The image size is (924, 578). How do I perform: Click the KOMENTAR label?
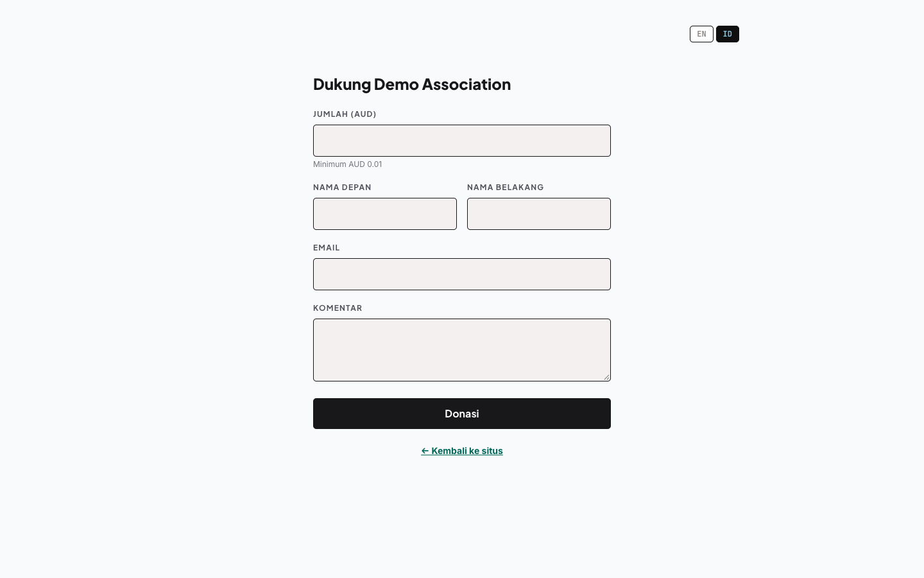point(338,308)
